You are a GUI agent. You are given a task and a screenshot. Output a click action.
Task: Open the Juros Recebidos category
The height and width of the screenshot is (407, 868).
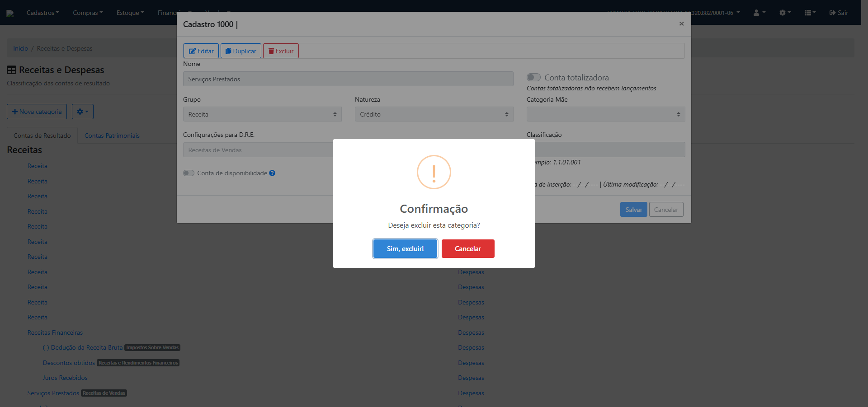coord(65,378)
